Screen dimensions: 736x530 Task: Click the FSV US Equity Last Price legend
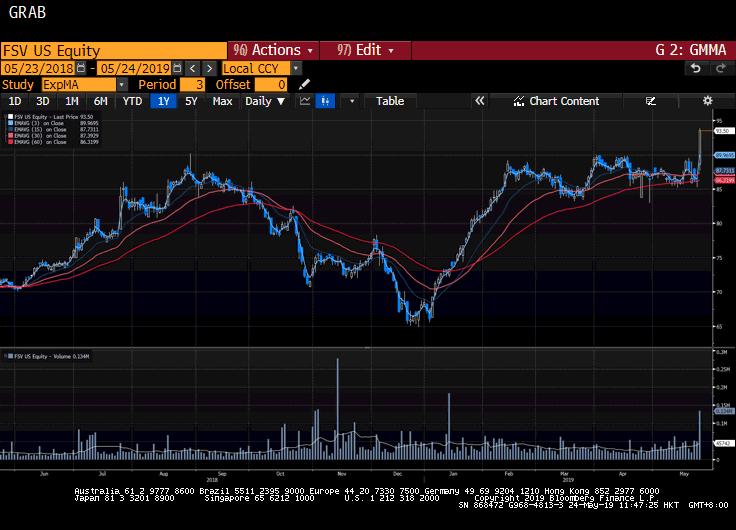[x=51, y=116]
